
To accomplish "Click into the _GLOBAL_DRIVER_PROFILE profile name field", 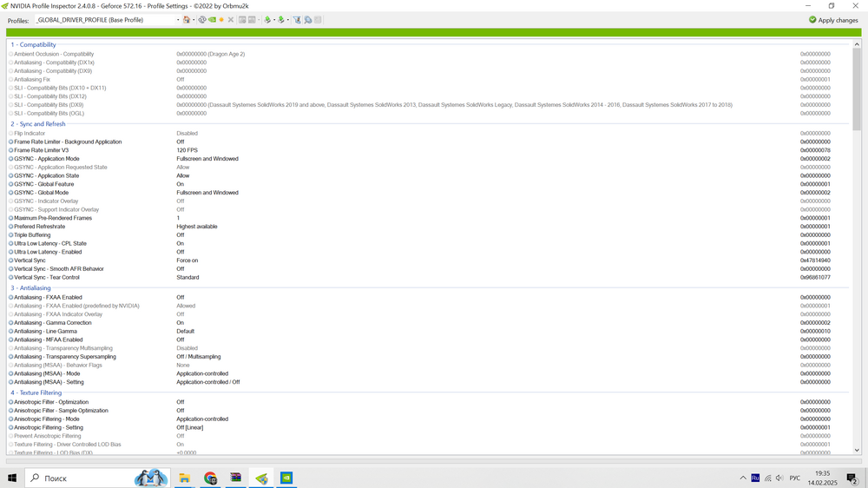I will [x=105, y=20].
